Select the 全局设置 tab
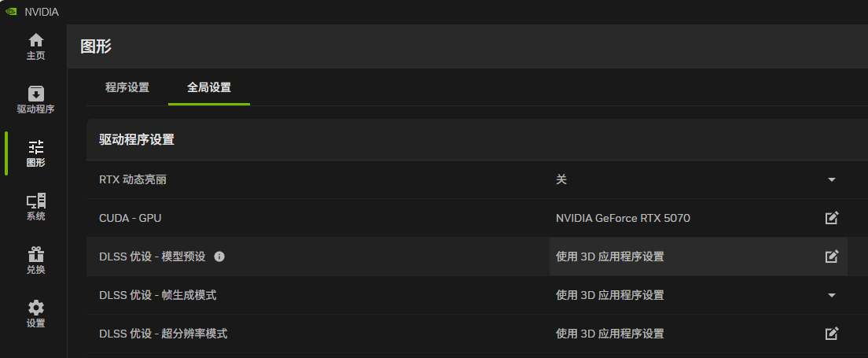 click(x=209, y=87)
